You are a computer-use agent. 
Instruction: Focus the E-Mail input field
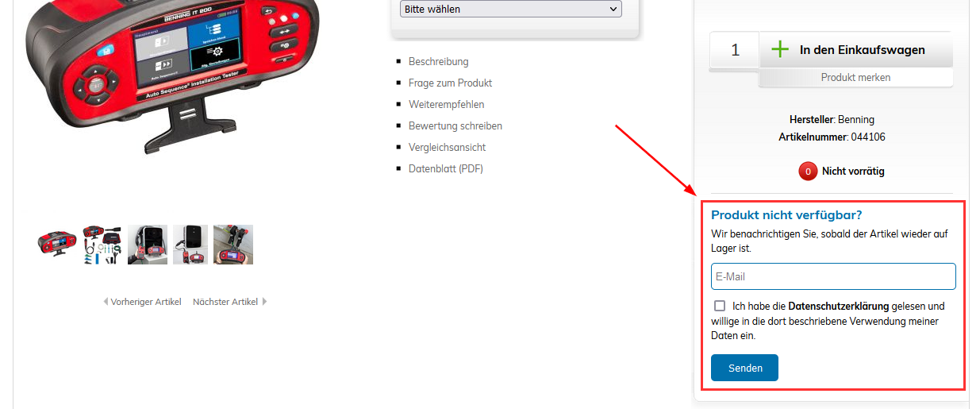[833, 276]
